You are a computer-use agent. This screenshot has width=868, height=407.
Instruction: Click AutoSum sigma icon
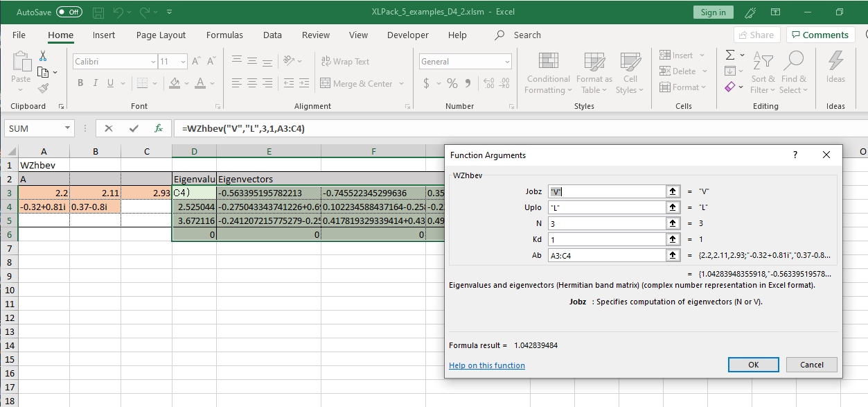click(x=730, y=55)
